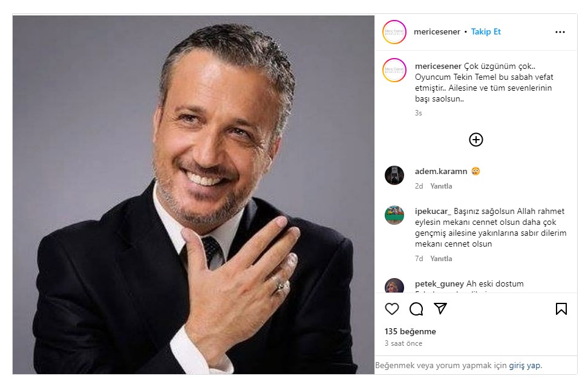Open ipekucar_'s profile avatar
588x379 pixels.
[394, 215]
